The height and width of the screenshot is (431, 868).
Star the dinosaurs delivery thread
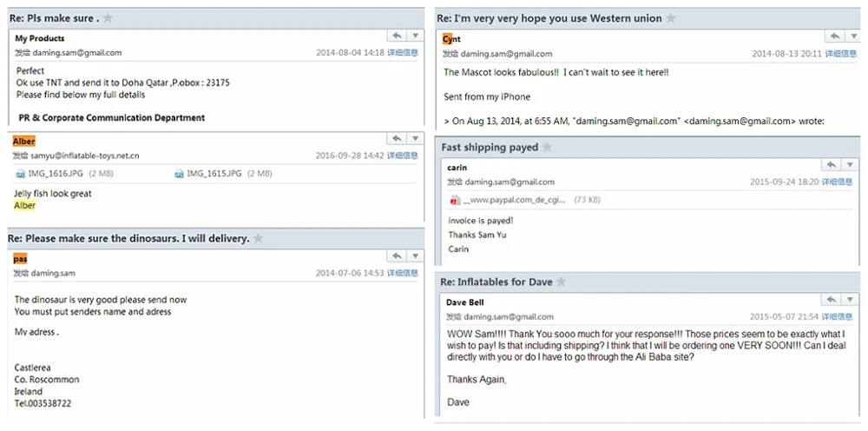(x=259, y=238)
